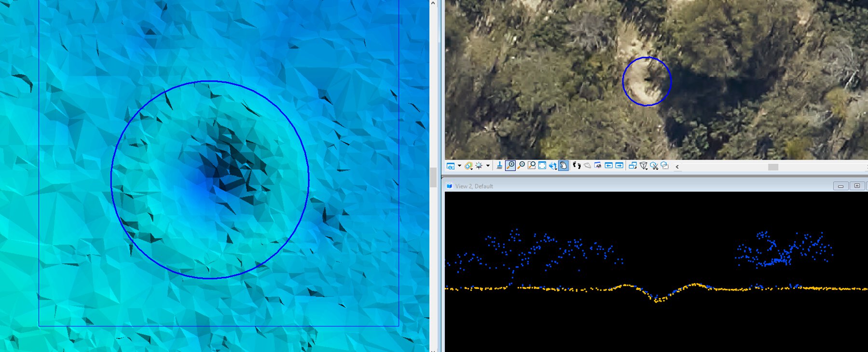
Task: Select the Walk footprints tool
Action: 577,166
